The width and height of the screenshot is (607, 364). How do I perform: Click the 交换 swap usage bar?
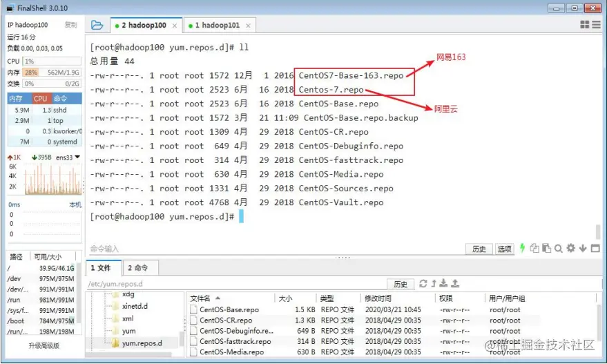tap(52, 84)
